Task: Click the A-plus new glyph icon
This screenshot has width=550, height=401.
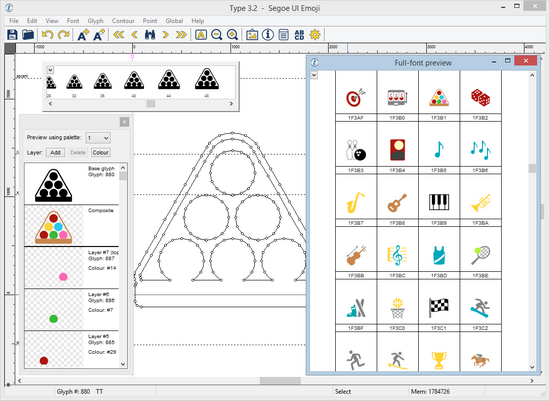Action: point(83,35)
